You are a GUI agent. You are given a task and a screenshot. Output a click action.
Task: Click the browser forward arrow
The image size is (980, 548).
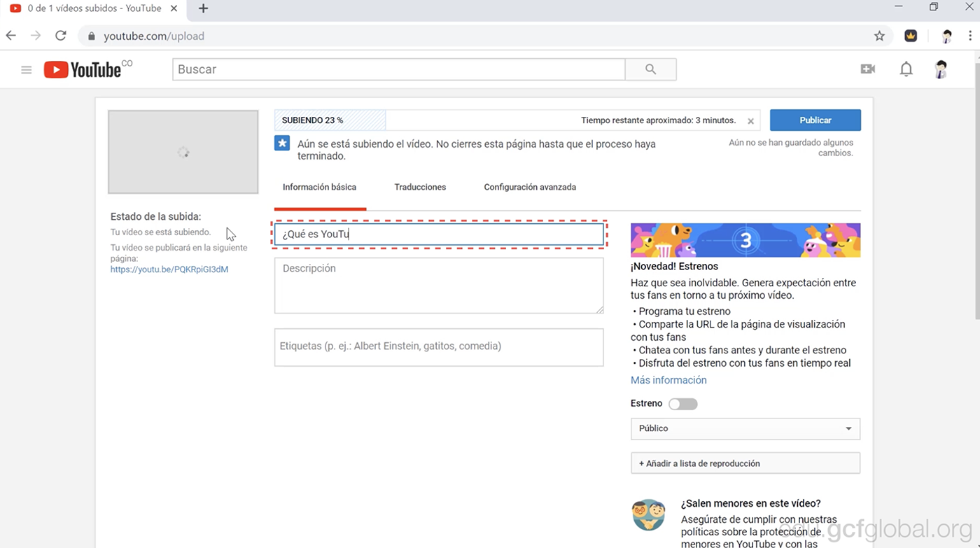click(x=36, y=36)
